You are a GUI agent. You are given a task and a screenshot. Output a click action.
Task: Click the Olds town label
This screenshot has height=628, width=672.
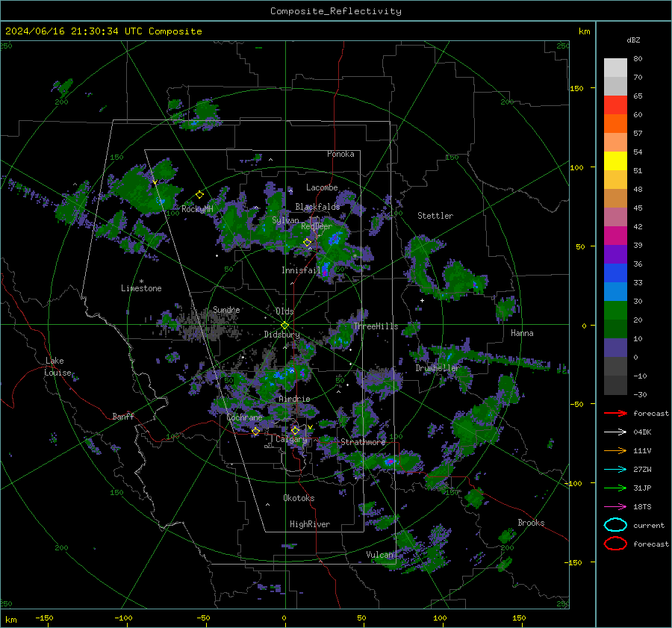tap(284, 311)
